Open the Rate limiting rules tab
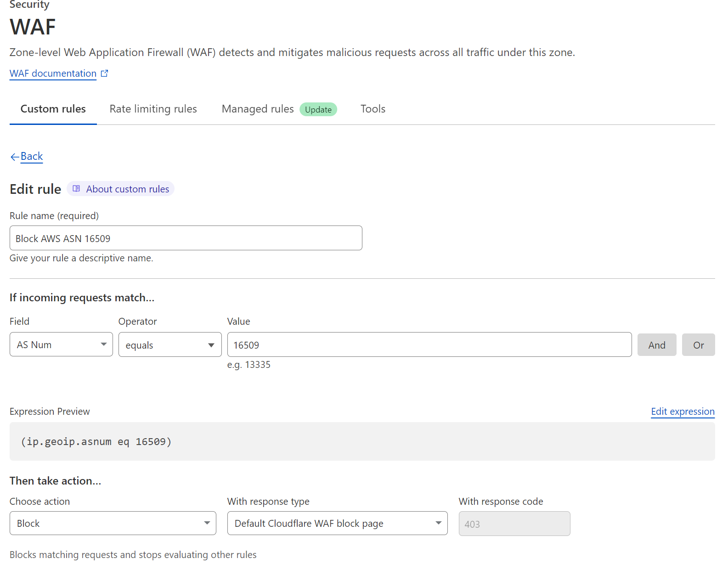Screen dimensions: 728x564 click(x=153, y=109)
